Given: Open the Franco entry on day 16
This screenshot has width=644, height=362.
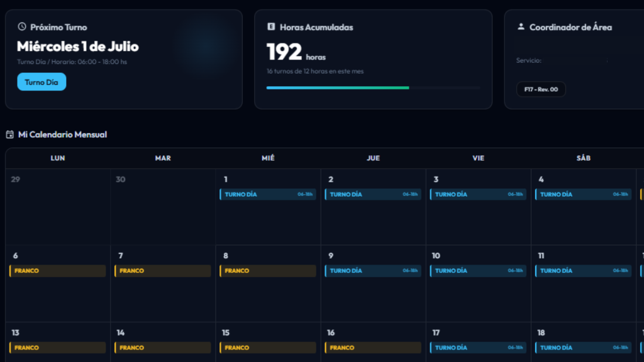Looking at the screenshot, I should tap(373, 348).
